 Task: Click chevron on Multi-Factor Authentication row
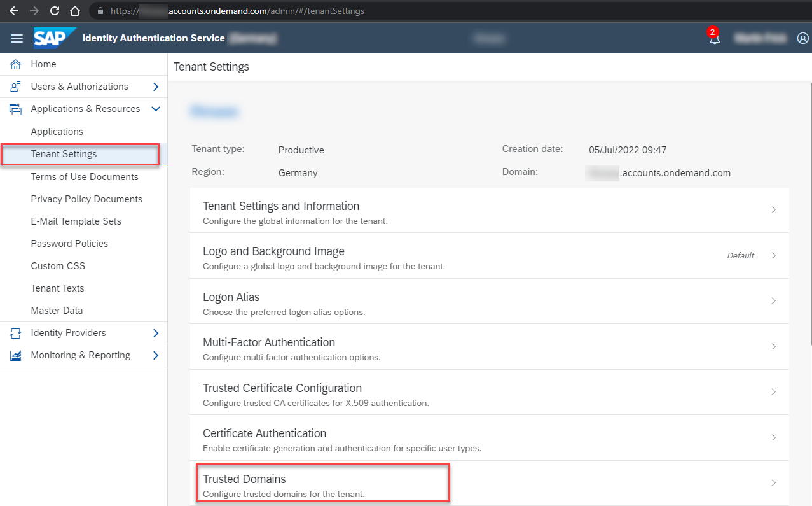(x=773, y=346)
